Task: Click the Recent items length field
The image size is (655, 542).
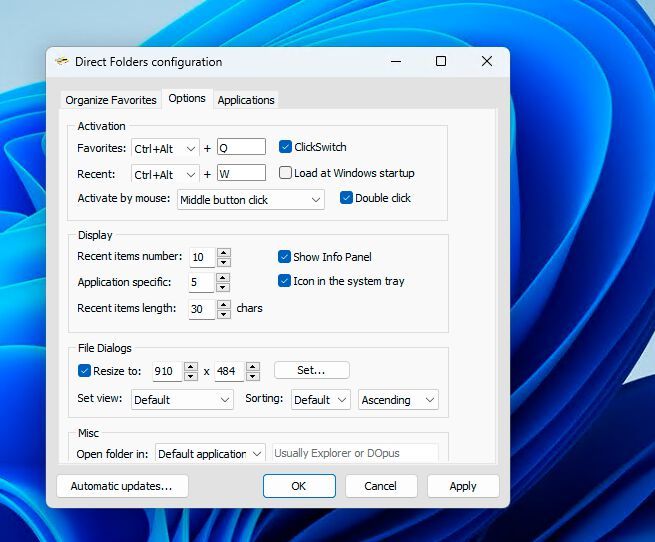Action: tap(202, 309)
